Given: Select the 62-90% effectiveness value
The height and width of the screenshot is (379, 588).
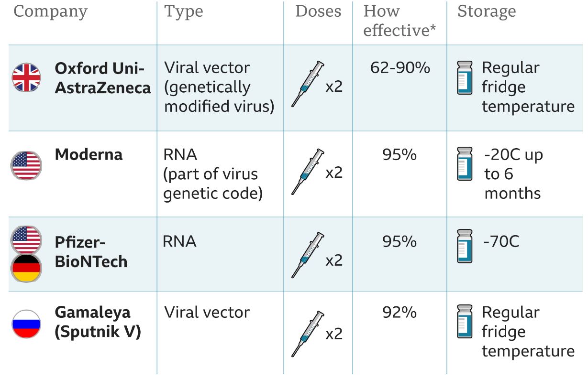Looking at the screenshot, I should (400, 68).
